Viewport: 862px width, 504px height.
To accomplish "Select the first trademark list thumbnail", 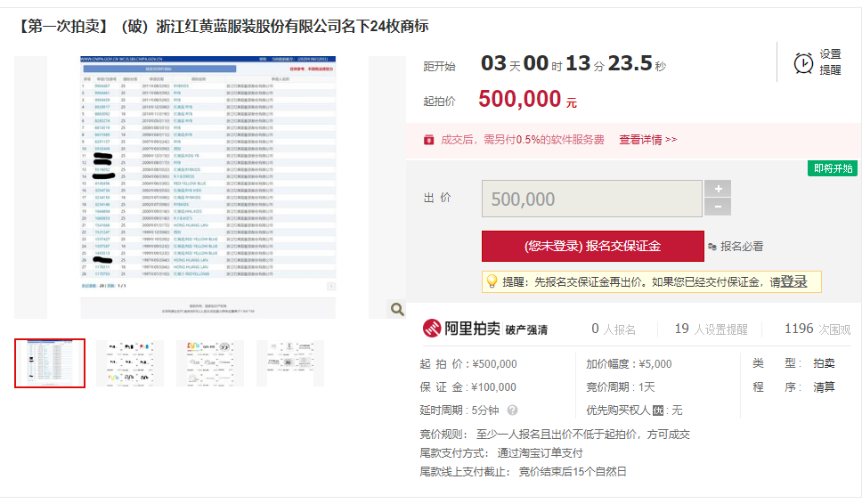I will pyautogui.click(x=50, y=363).
